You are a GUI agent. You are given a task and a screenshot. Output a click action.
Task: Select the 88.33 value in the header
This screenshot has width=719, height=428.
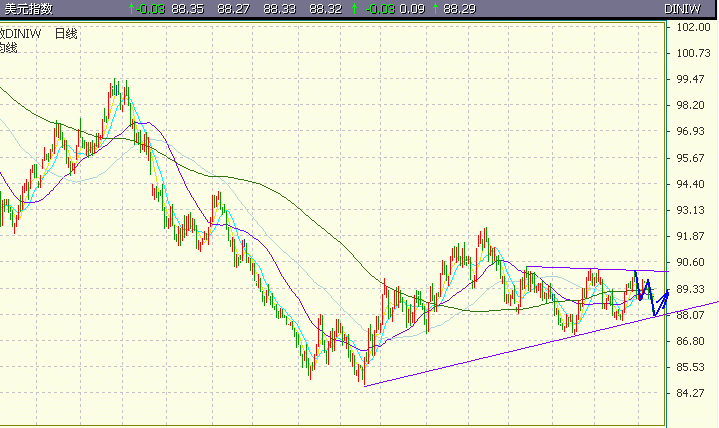280,9
